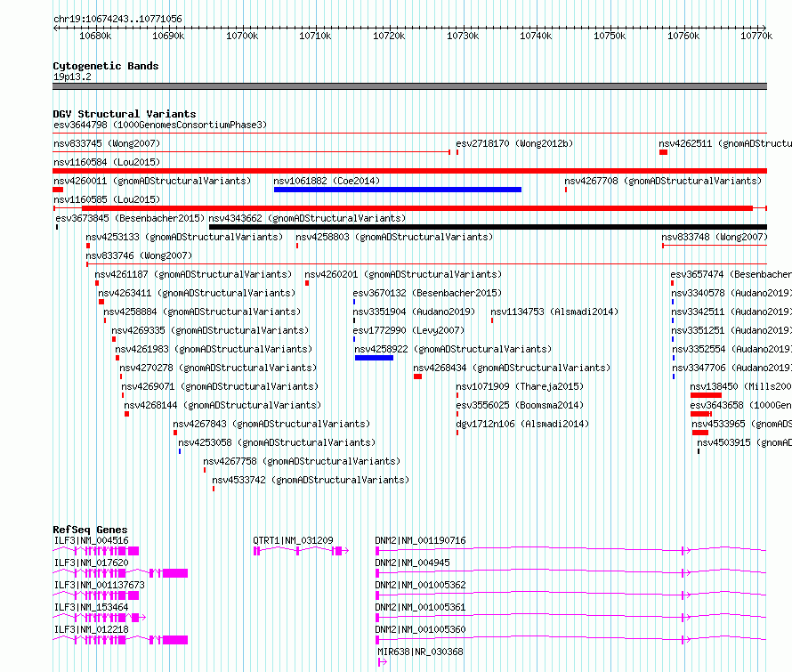
Task: Click nsv4267708 gnomAD variant label
Action: tap(663, 181)
